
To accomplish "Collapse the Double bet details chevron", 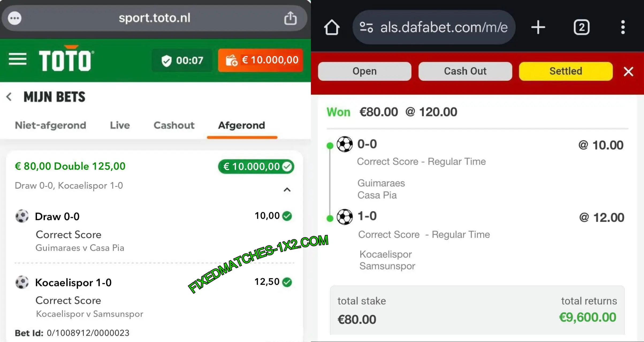I will (287, 190).
